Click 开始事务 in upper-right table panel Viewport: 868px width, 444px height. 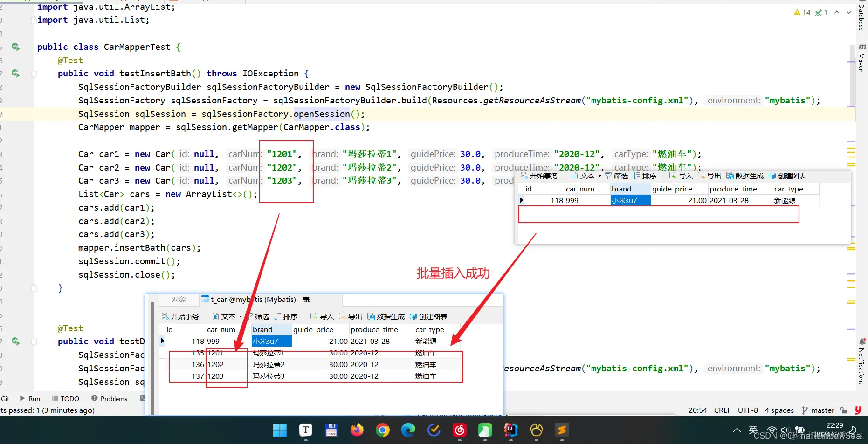539,176
